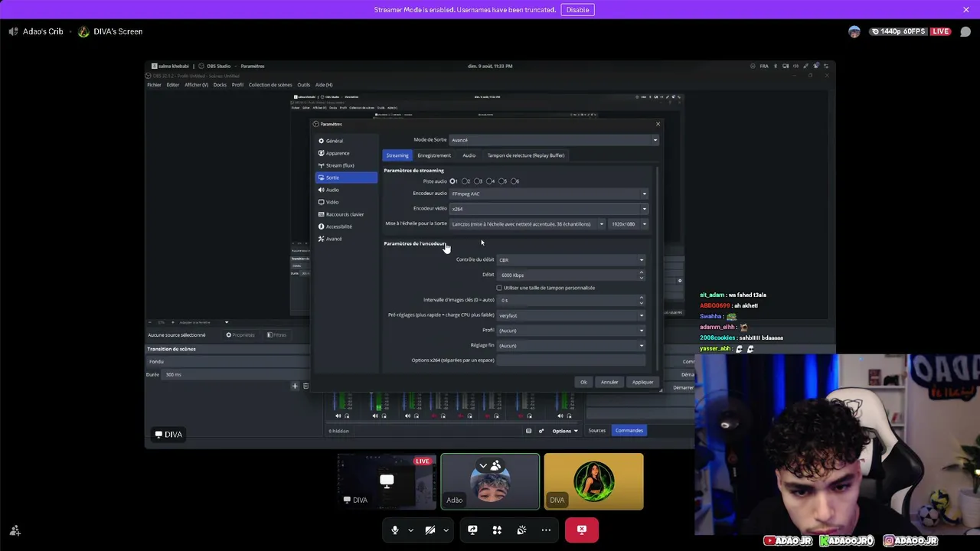Close the OBS Paramètres dialog
The image size is (980, 551).
[x=657, y=124]
